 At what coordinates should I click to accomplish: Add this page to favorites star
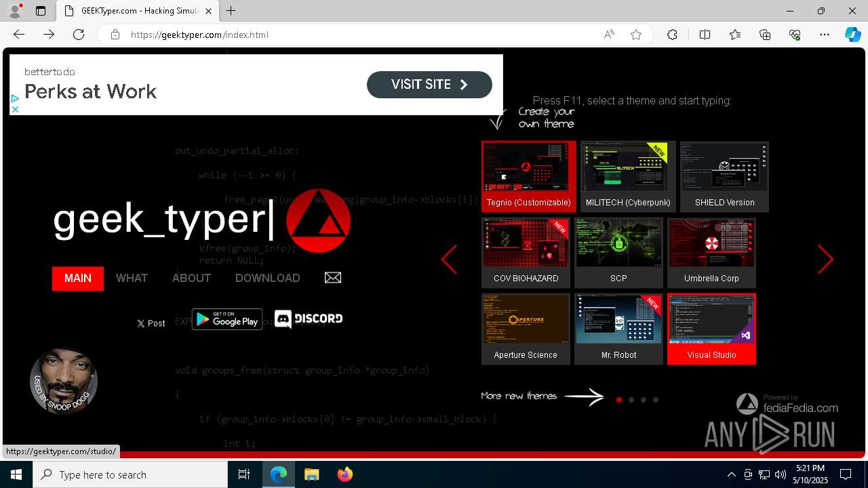click(636, 35)
